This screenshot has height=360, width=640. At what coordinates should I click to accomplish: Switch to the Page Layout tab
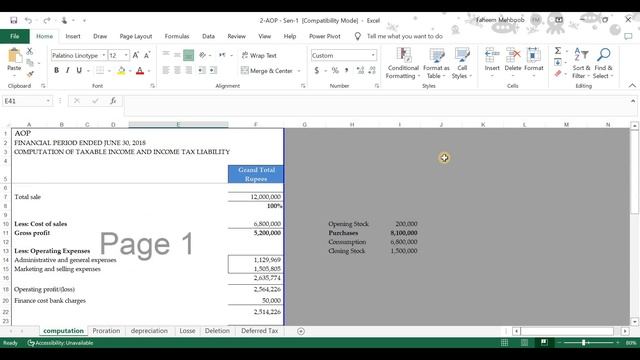(x=136, y=36)
